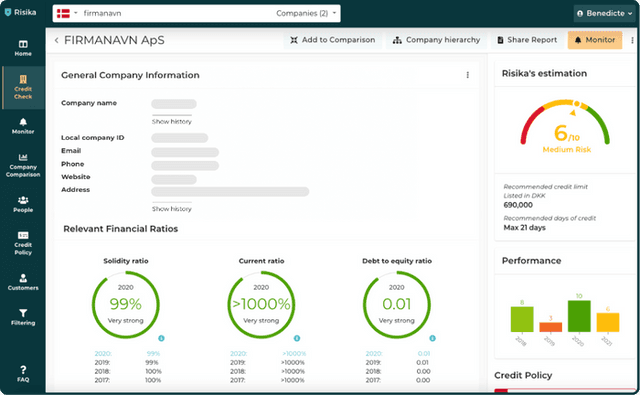Click Share Report button
The height and width of the screenshot is (395, 640).
coord(527,40)
